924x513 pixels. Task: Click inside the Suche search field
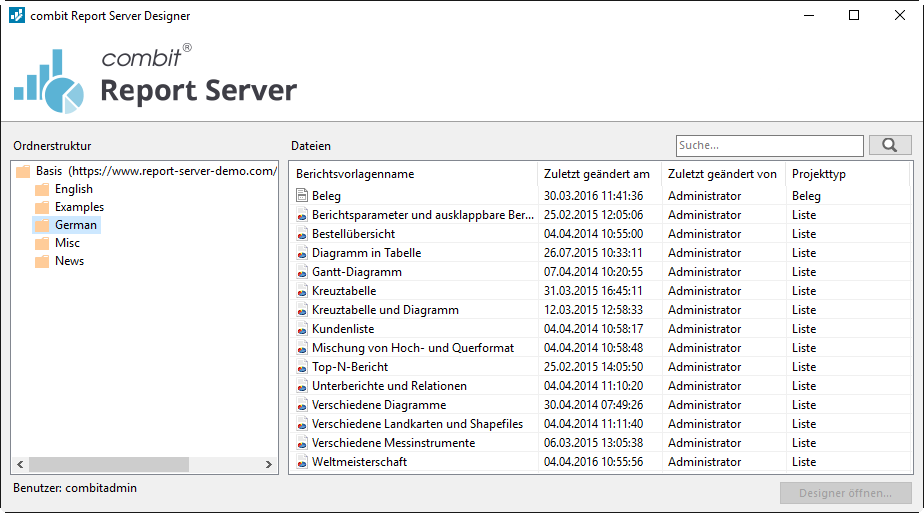pyautogui.click(x=768, y=146)
